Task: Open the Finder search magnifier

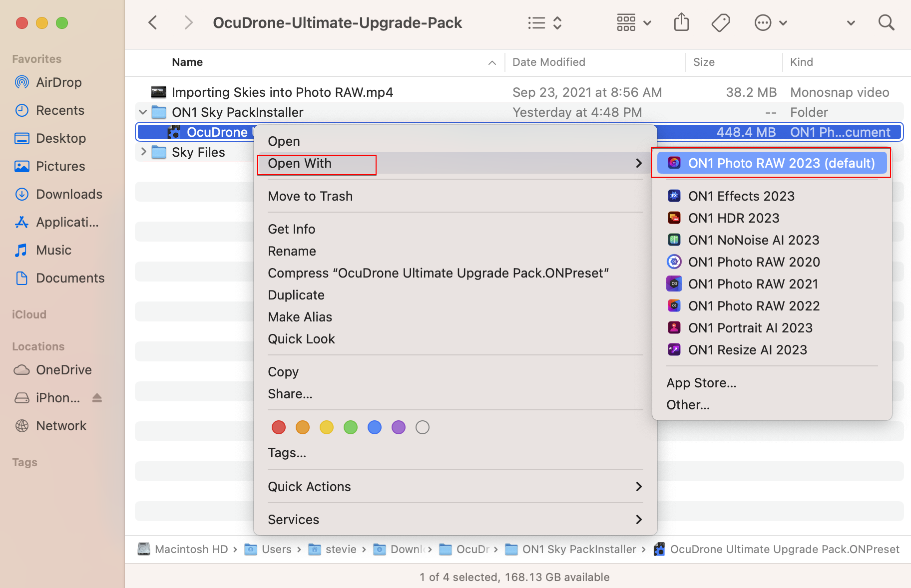Action: click(x=886, y=23)
